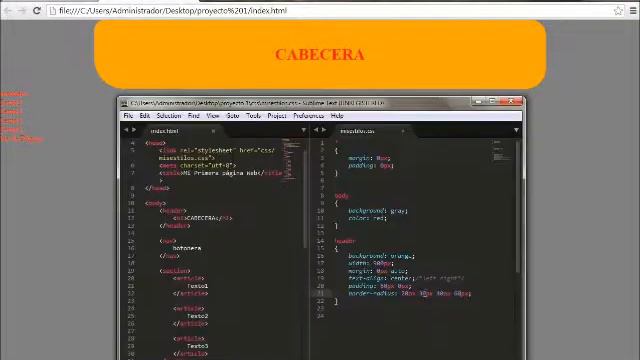Image resolution: width=640 pixels, height=360 pixels.
Task: Select the index.html tab
Action: (x=182, y=131)
